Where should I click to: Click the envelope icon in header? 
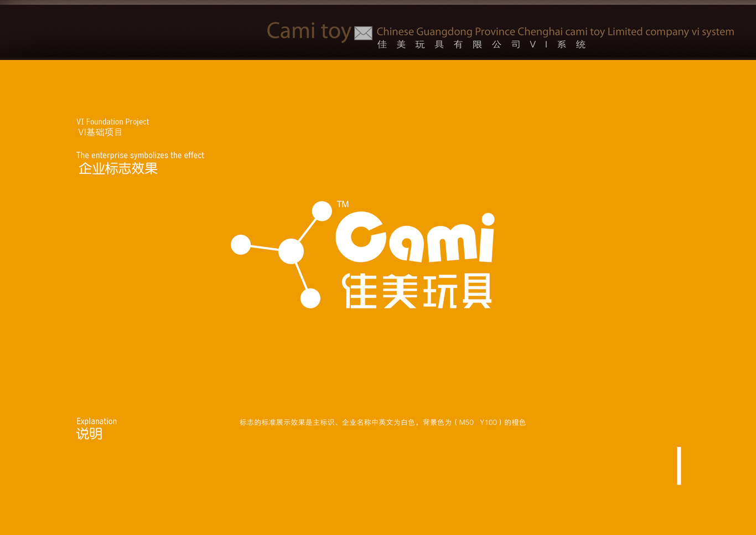(363, 33)
